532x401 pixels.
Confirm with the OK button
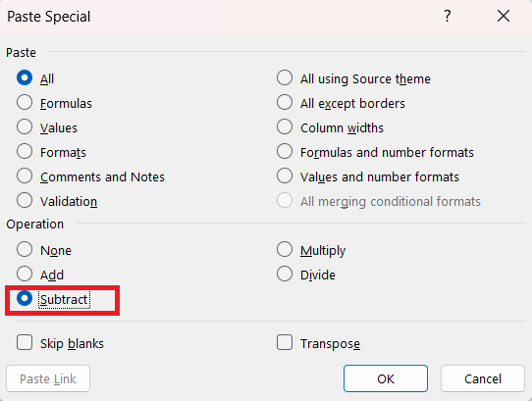[x=386, y=378]
